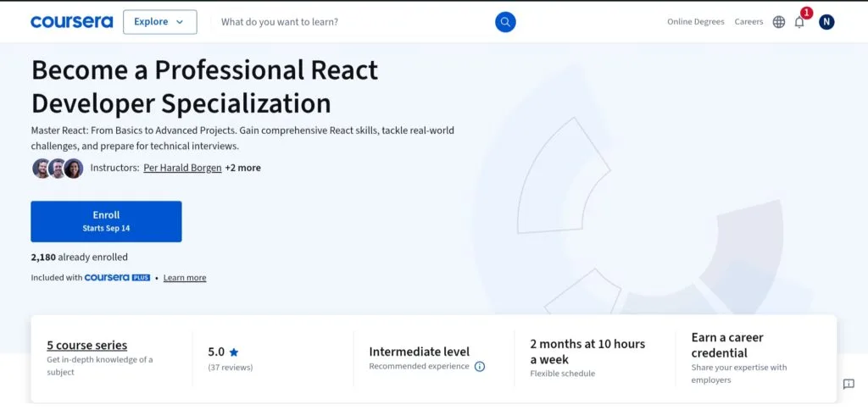Click the search input field

click(354, 22)
